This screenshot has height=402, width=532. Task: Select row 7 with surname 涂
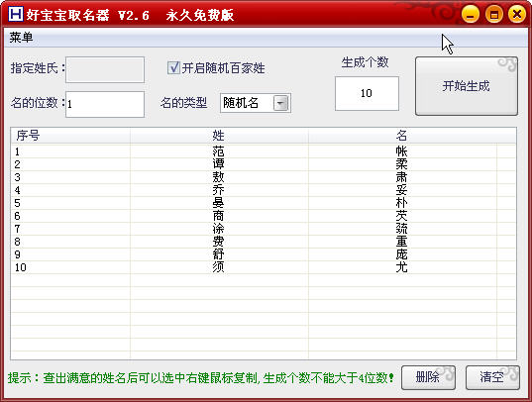[x=264, y=229]
